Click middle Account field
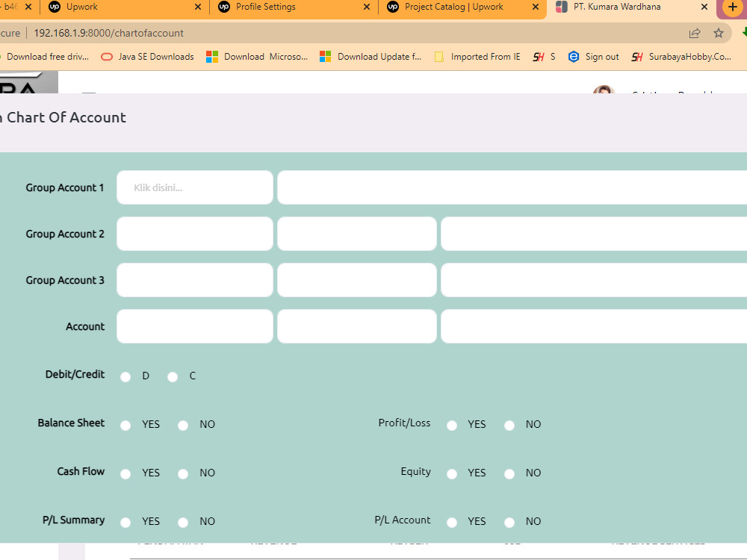Viewport: 747px width, 560px height. [x=357, y=326]
